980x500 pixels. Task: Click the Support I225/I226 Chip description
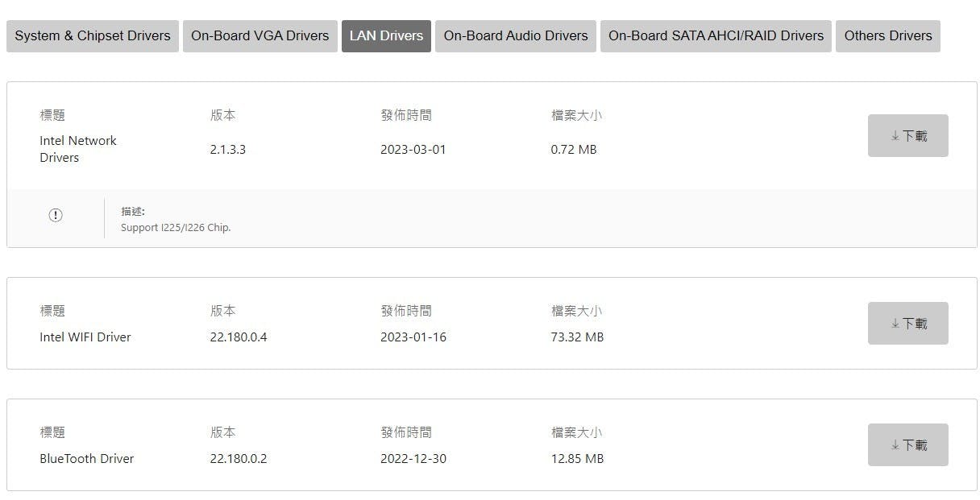pyautogui.click(x=176, y=228)
